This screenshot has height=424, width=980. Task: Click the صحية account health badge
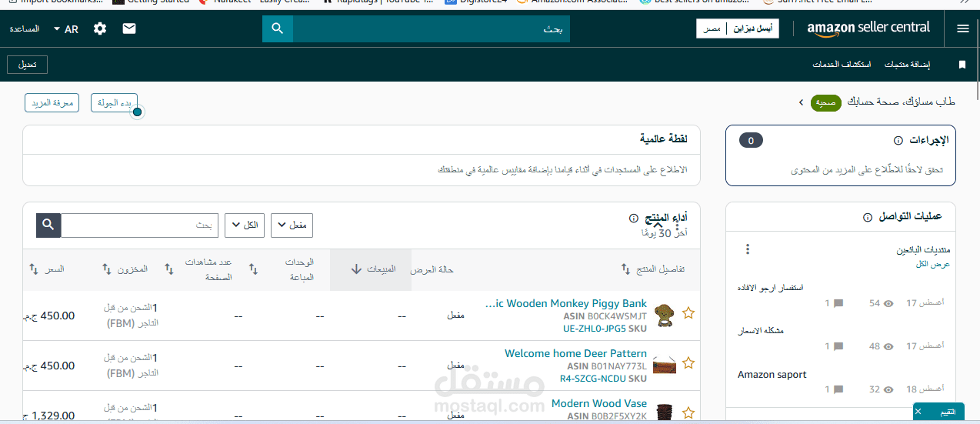point(826,102)
